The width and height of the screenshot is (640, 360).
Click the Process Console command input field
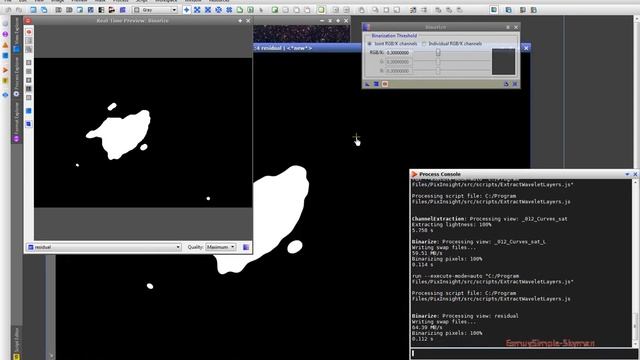[x=524, y=353]
